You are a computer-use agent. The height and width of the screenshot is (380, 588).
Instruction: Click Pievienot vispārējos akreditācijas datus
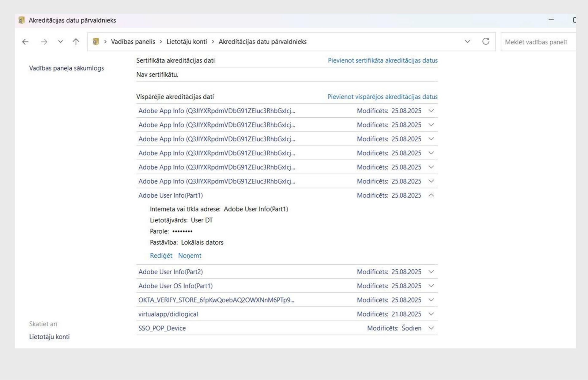[382, 97]
